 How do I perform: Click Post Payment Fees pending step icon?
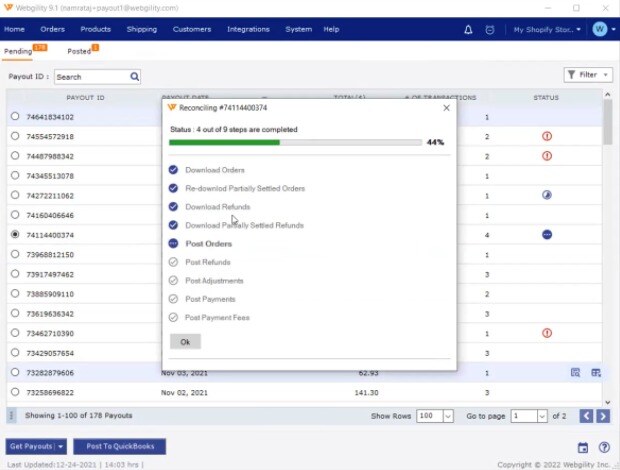click(x=173, y=317)
